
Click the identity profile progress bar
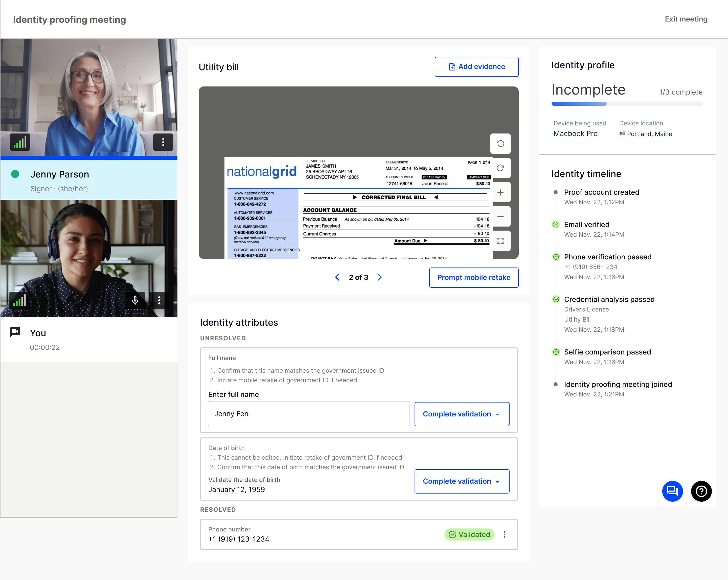tap(627, 104)
